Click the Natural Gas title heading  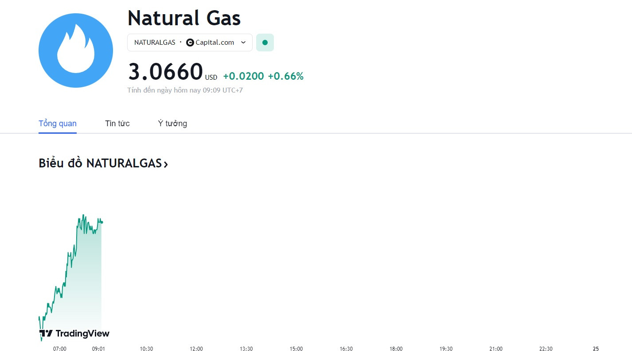click(184, 18)
